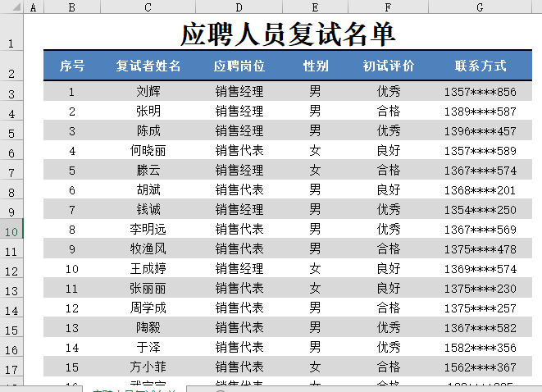This screenshot has height=392, width=542.
Task: Click the 联系方式 header cell
Action: tap(480, 66)
